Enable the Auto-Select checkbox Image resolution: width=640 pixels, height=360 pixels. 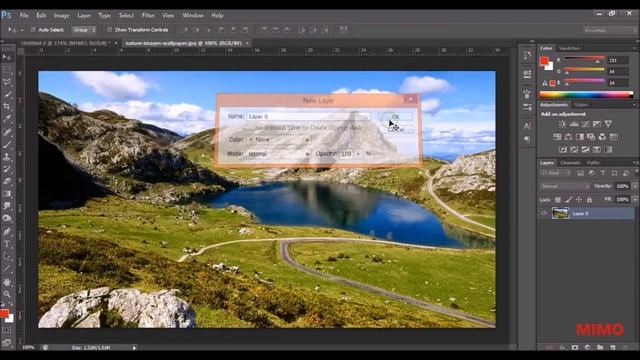click(x=33, y=30)
